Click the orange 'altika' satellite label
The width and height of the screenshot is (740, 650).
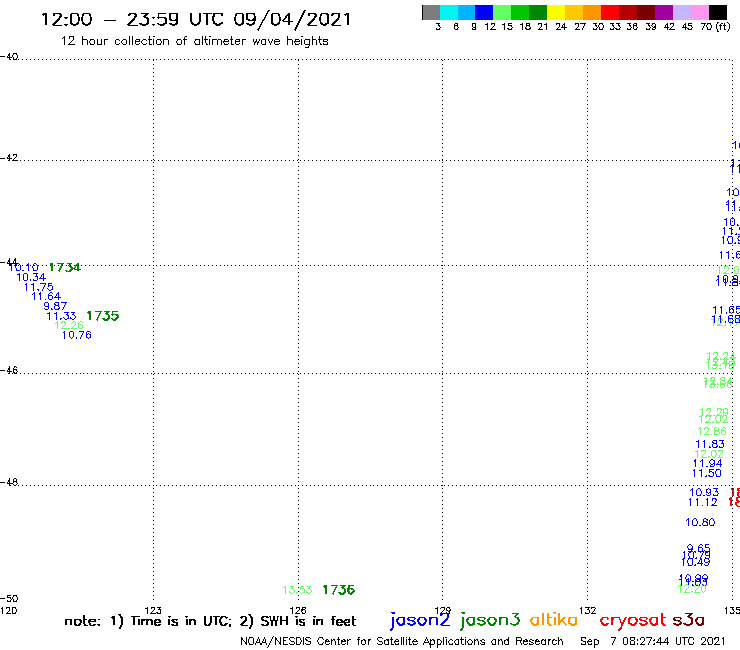[554, 619]
